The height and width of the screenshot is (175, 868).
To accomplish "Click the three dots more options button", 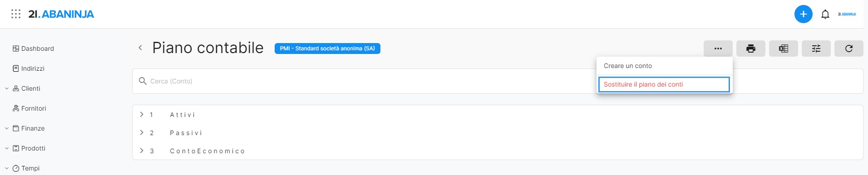I will pos(718,49).
